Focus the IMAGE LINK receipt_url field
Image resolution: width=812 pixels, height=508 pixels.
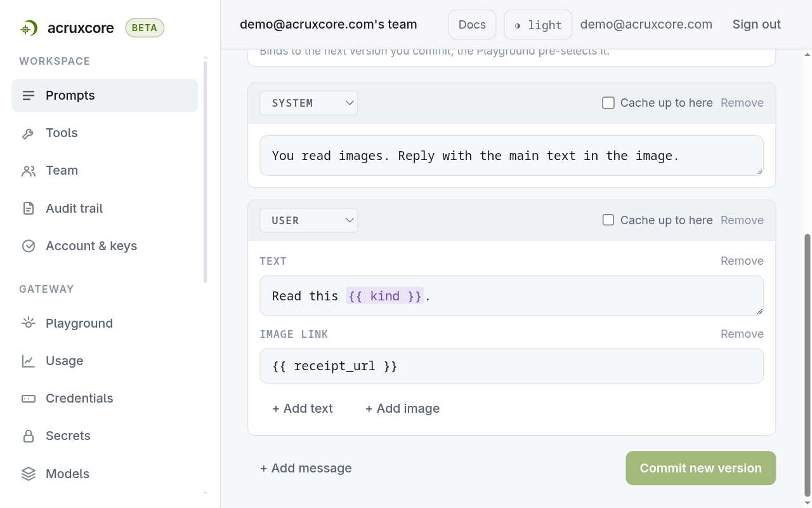pyautogui.click(x=511, y=366)
